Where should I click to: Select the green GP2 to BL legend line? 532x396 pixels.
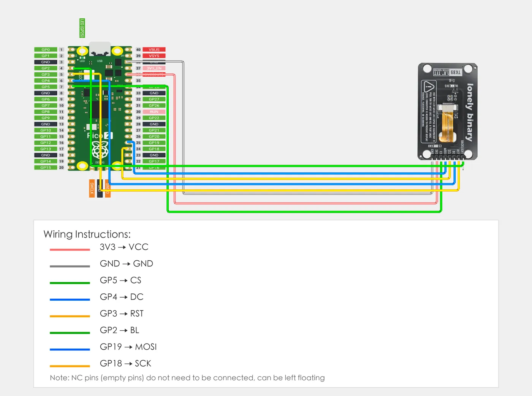coord(70,333)
